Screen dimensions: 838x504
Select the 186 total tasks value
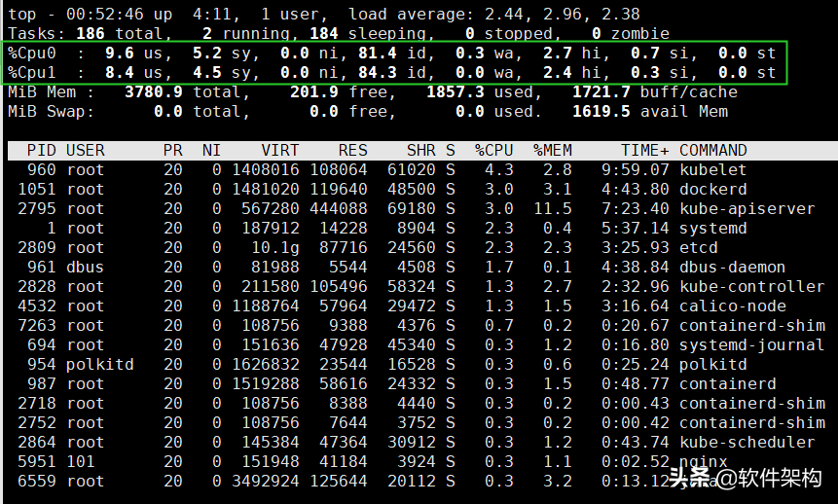coord(90,34)
